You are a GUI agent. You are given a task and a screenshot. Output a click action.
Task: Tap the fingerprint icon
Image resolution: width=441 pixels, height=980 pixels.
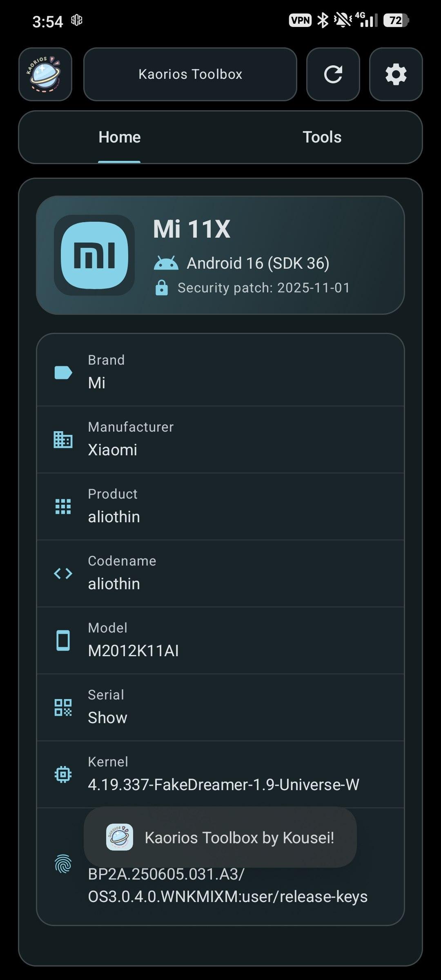[x=63, y=864]
